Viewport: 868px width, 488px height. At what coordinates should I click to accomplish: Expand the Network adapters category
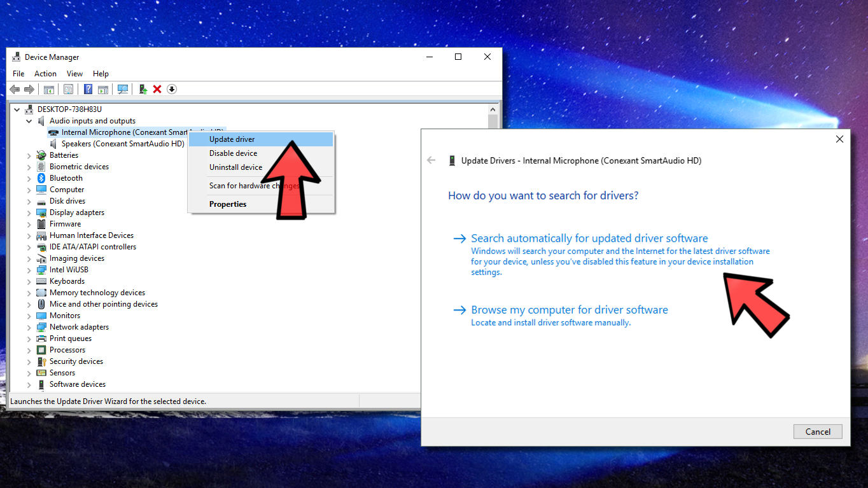tap(29, 327)
